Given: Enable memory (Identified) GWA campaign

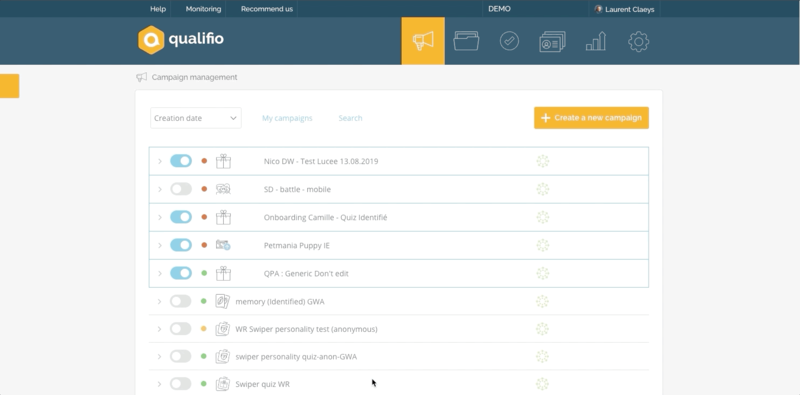Looking at the screenshot, I should pyautogui.click(x=180, y=301).
